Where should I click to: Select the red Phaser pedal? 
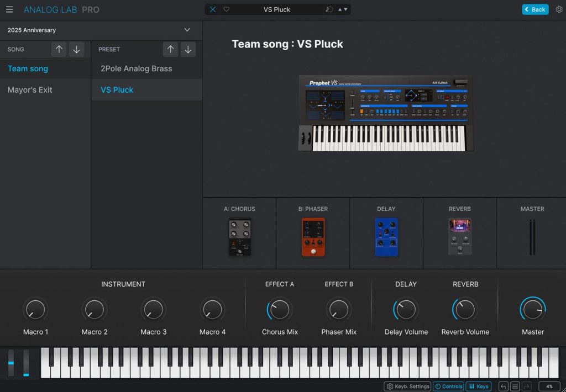(313, 237)
